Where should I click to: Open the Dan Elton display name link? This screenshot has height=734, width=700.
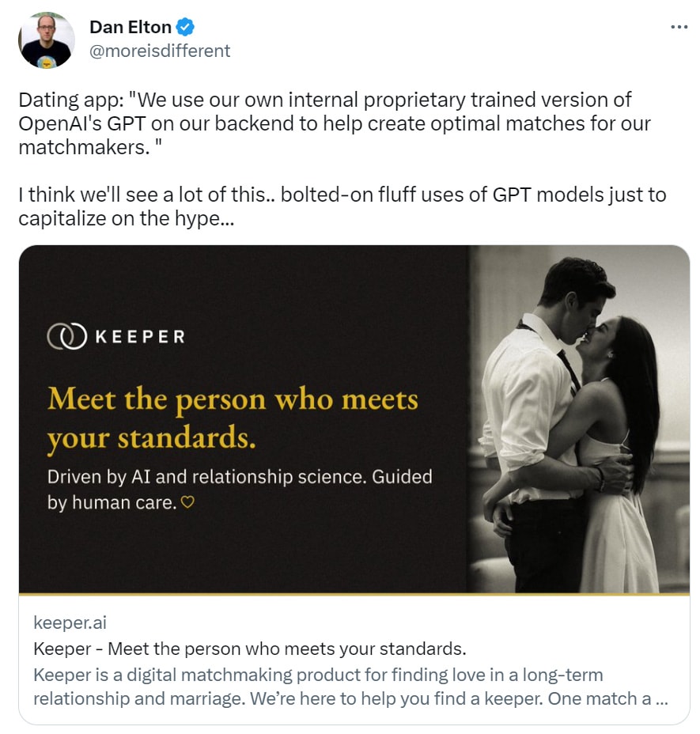[131, 28]
